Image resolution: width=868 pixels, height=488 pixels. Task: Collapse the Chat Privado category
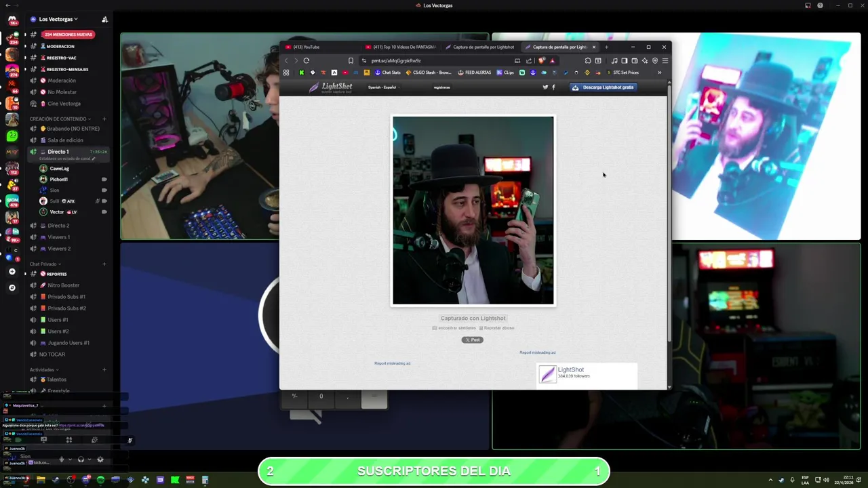(45, 264)
